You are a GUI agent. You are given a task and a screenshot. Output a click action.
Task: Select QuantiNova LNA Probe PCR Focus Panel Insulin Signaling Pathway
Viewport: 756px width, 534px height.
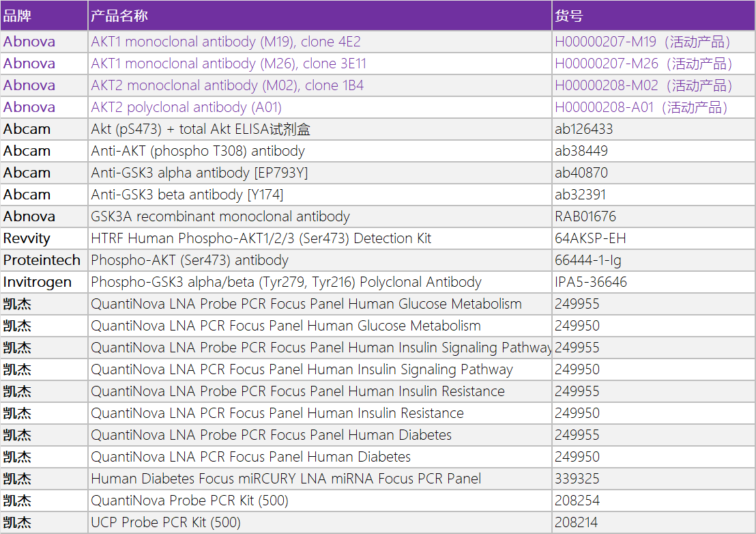[319, 348]
